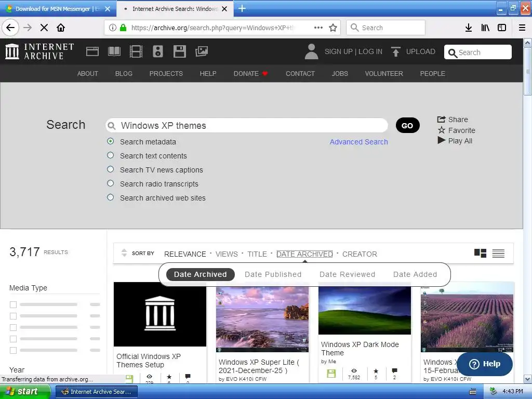
Task: Select Search radio transcripts option
Action: click(110, 183)
